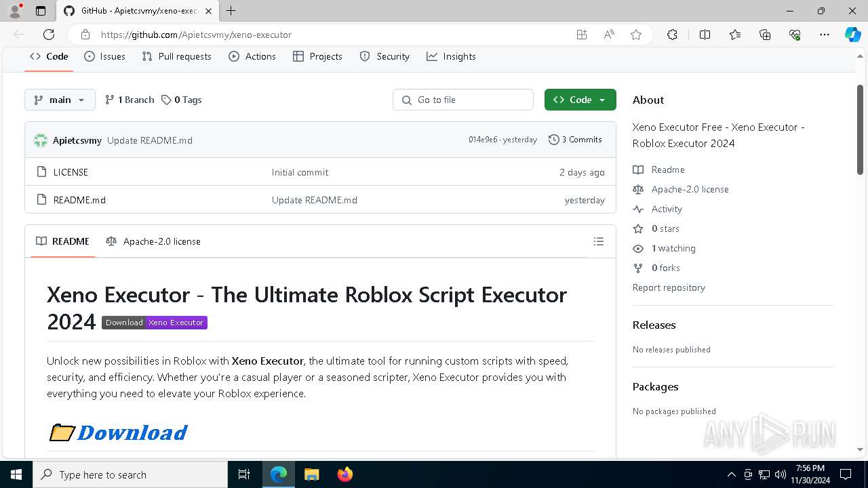Open browser Extensions puzzle icon

click(x=672, y=35)
